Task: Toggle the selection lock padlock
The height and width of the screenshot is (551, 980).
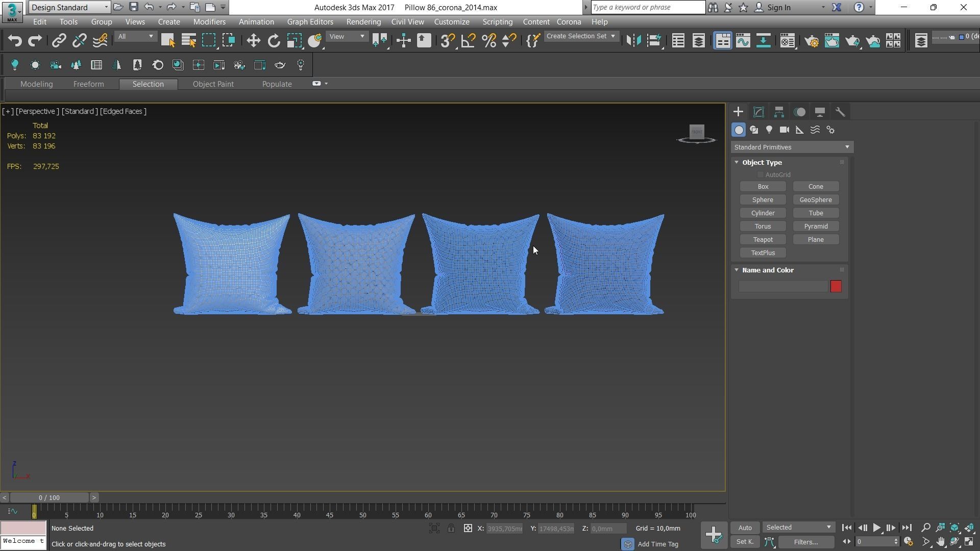Action: pos(451,529)
